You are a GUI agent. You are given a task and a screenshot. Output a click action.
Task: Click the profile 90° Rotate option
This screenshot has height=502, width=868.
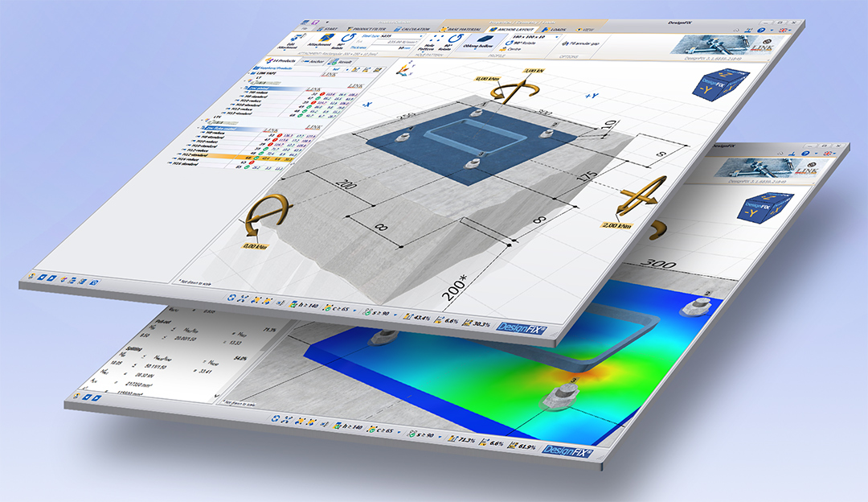click(x=521, y=43)
